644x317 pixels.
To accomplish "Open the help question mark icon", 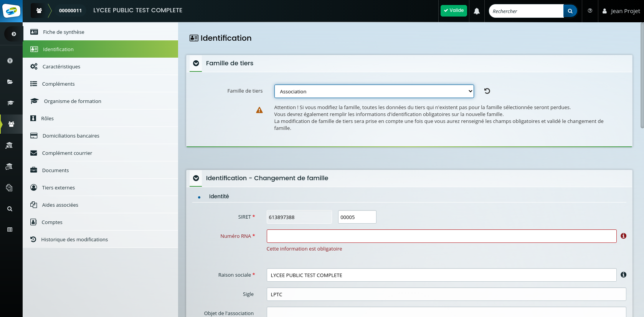I will pyautogui.click(x=590, y=11).
